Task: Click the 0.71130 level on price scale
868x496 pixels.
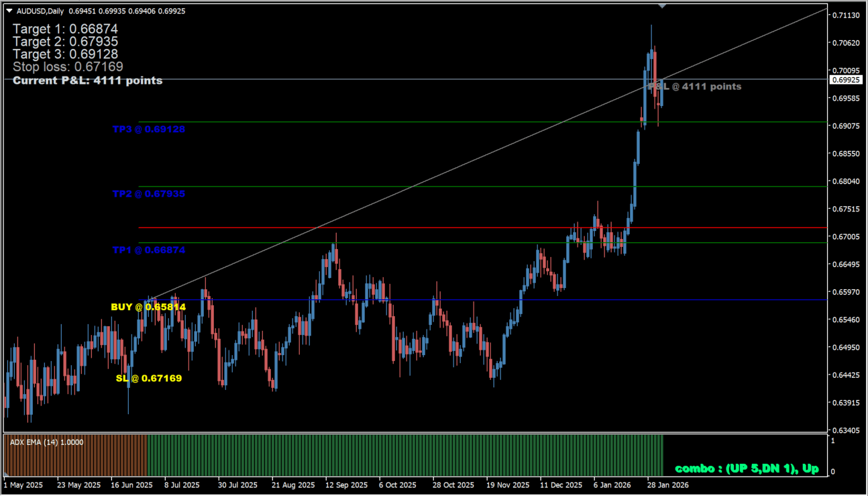Action: (845, 15)
